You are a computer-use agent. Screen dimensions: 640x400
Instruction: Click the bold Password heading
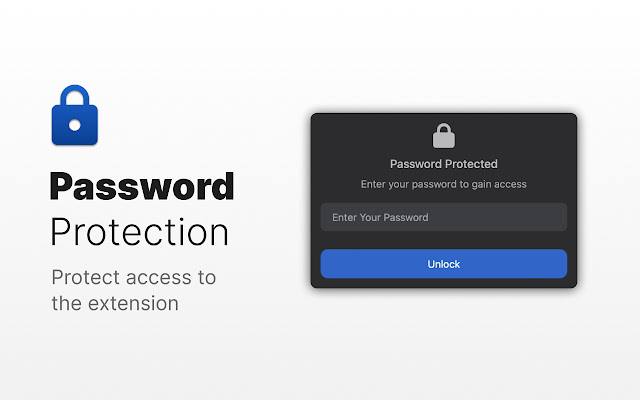(141, 186)
